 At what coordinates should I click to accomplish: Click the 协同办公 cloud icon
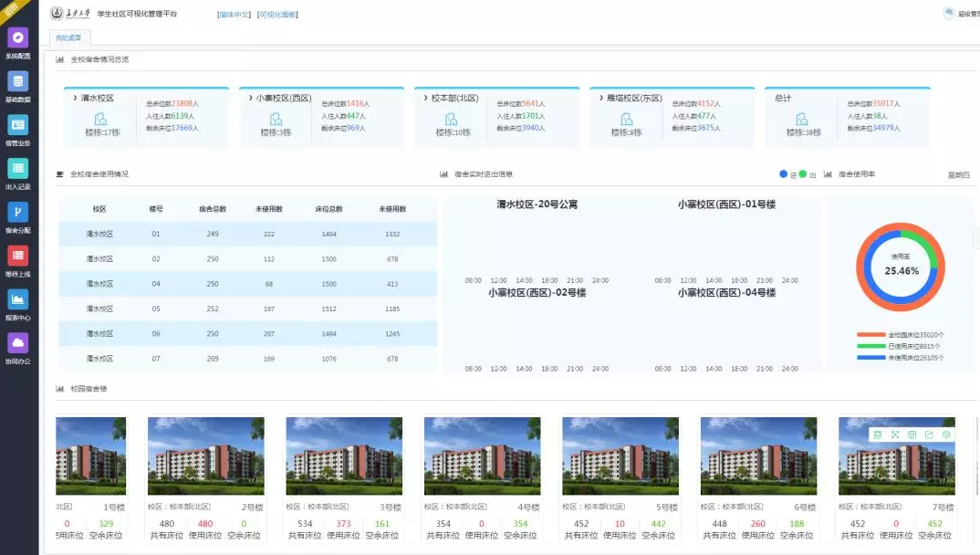pos(18,343)
